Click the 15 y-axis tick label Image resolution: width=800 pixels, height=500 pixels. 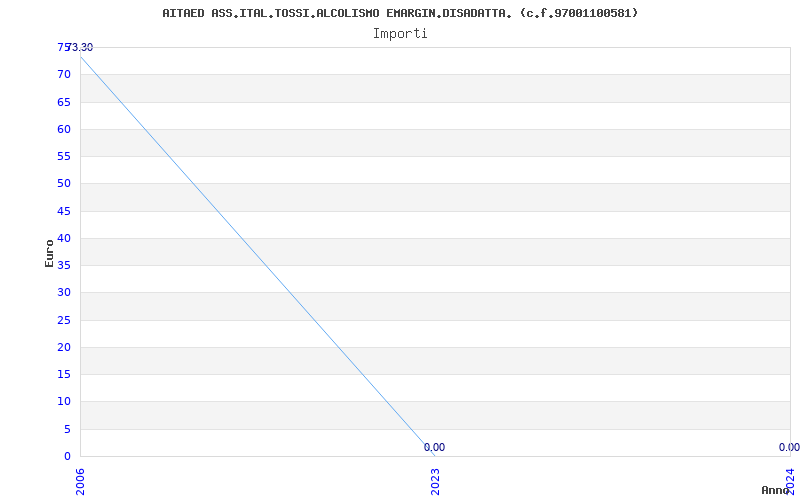point(64,374)
